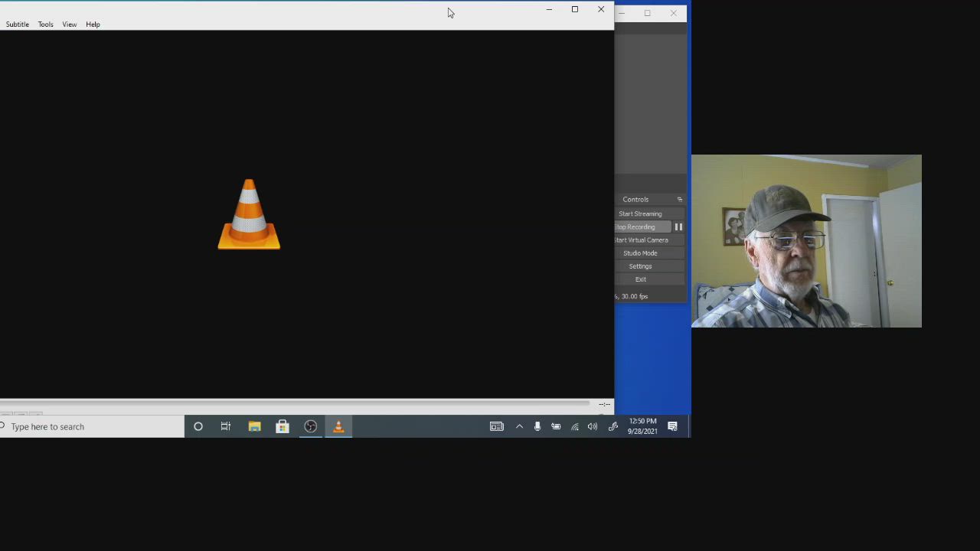Click Stop Recording button
This screenshot has height=551, width=980.
coord(639,227)
